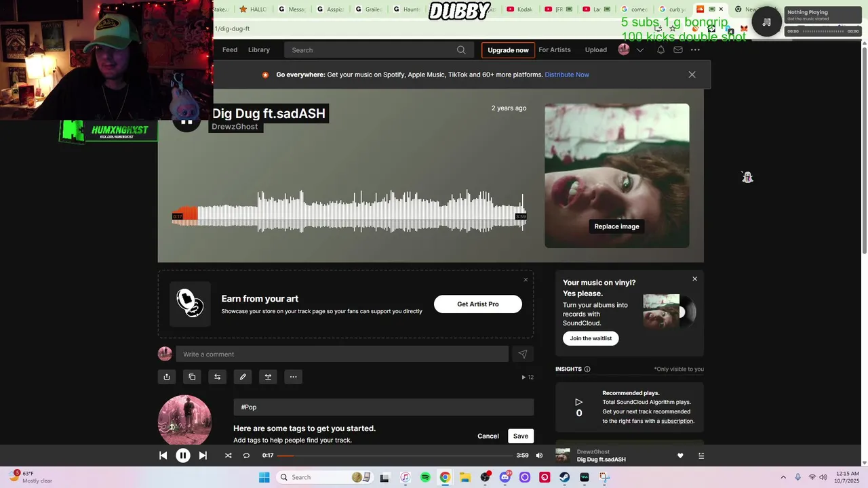868x488 pixels.
Task: Close the vinyl promotion card
Action: click(694, 279)
